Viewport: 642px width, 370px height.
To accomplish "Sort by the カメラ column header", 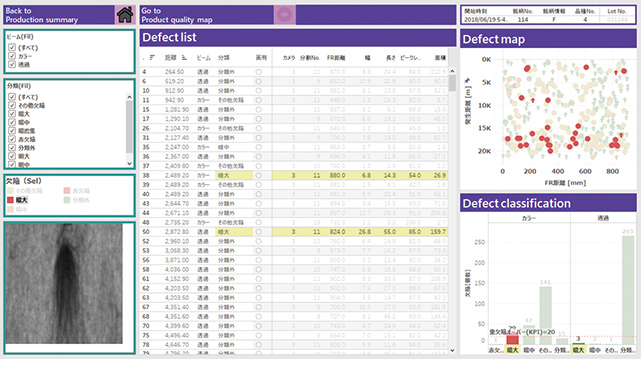I will [x=289, y=58].
